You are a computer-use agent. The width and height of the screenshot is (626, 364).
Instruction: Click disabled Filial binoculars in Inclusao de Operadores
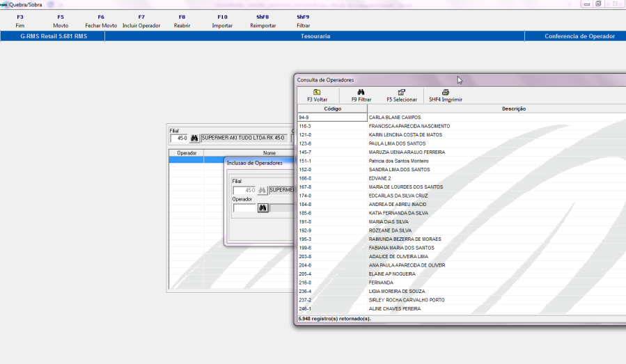[x=263, y=191]
